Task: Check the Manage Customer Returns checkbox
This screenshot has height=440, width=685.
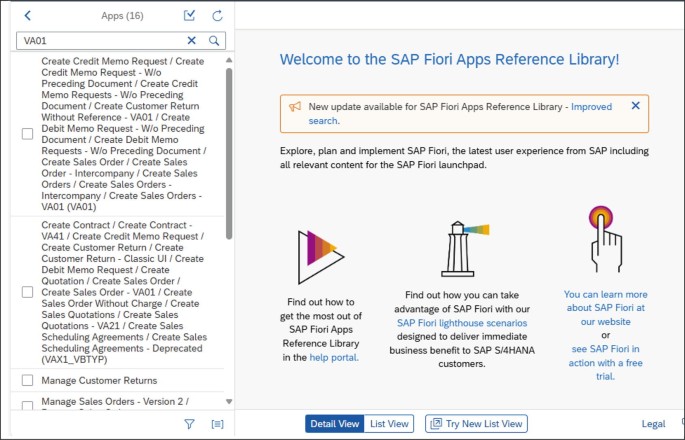Action: [x=27, y=381]
